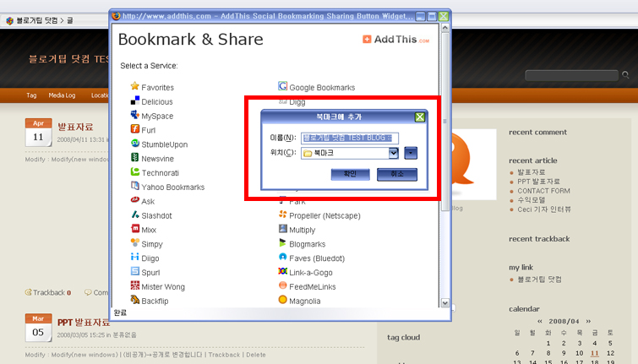Click the Newsvine service icon
The width and height of the screenshot is (638, 364).
tap(134, 157)
